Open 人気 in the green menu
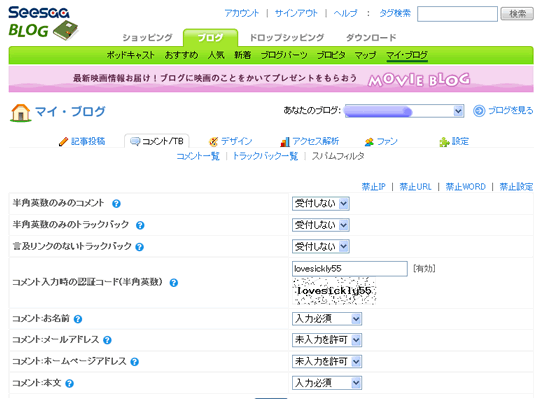Screen dimensions: 540x399 216,55
